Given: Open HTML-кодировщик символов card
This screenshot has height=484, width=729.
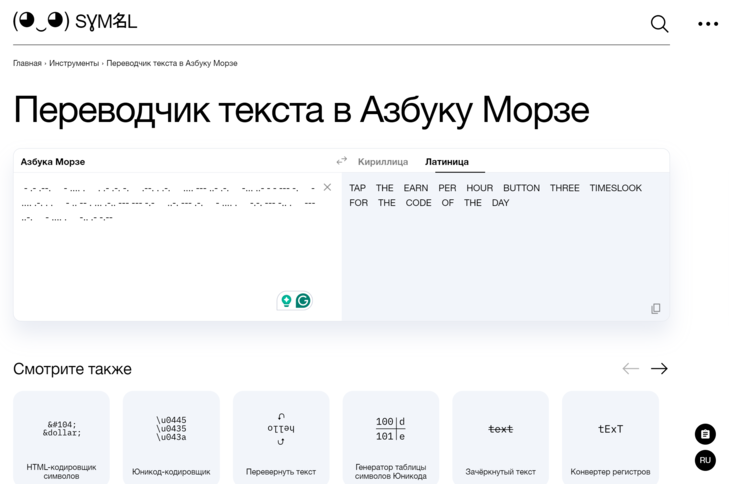Looking at the screenshot, I should pyautogui.click(x=61, y=438).
